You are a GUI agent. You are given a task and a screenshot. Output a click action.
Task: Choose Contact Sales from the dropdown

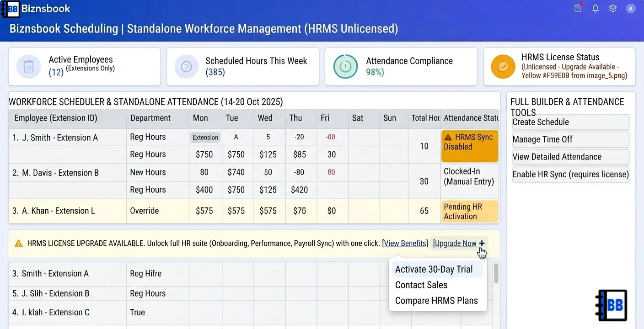421,285
